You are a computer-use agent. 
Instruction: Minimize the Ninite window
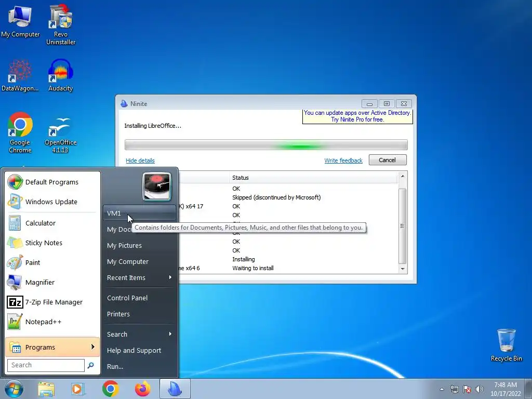pyautogui.click(x=369, y=103)
